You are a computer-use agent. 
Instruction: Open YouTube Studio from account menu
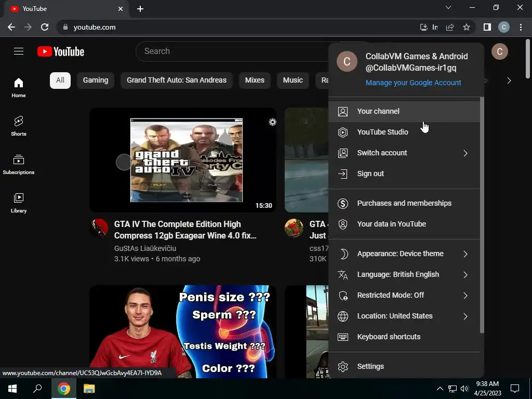coord(404,132)
